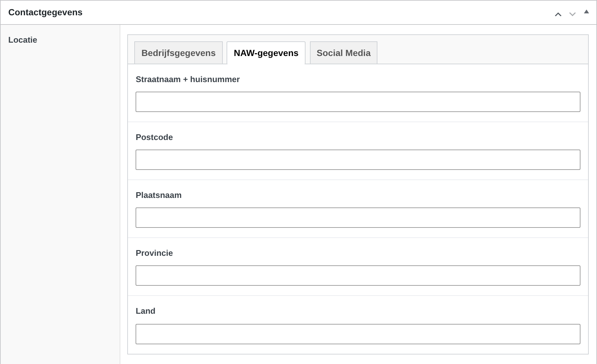Select the NAW-gegevens tab
This screenshot has width=597, height=364.
266,53
